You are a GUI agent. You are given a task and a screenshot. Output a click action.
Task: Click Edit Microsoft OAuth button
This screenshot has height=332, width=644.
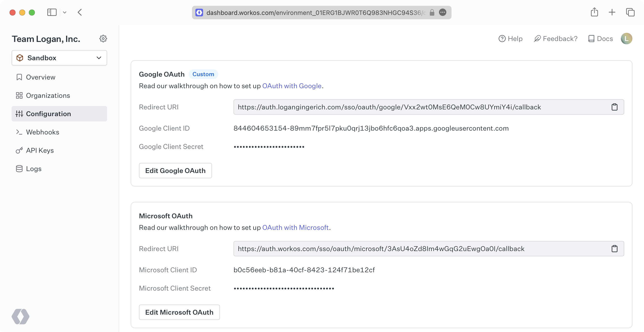179,312
